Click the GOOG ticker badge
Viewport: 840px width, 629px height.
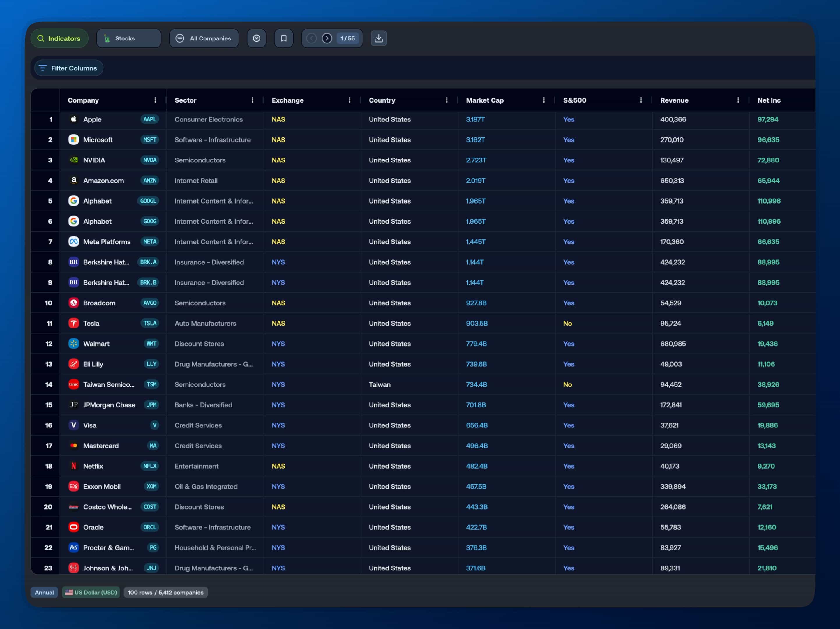[150, 221]
